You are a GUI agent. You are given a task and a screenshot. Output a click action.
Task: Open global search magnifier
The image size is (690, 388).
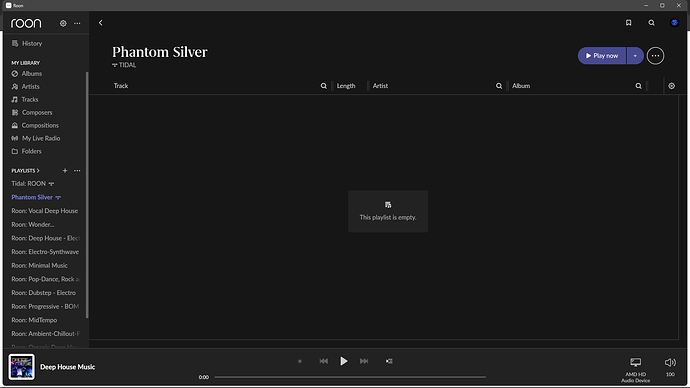tap(651, 23)
